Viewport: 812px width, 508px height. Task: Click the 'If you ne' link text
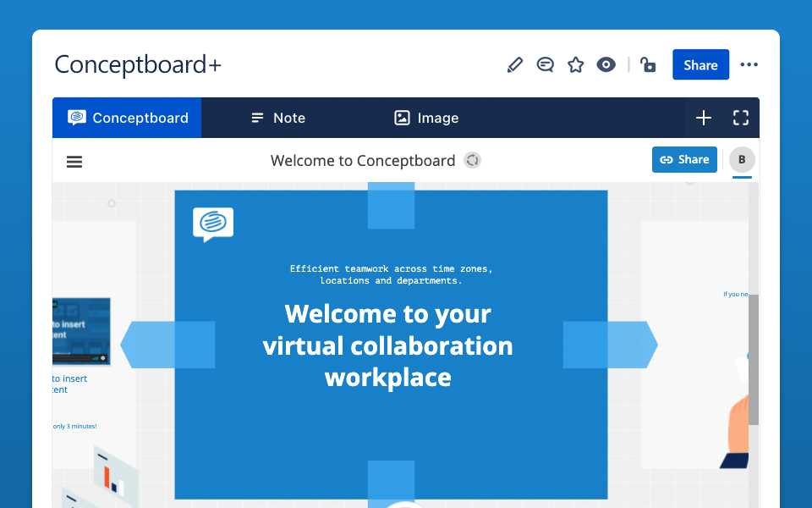pyautogui.click(x=736, y=294)
